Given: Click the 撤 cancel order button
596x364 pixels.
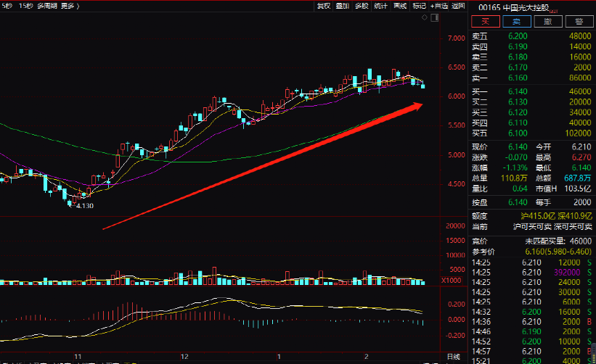Looking at the screenshot, I should [548, 22].
